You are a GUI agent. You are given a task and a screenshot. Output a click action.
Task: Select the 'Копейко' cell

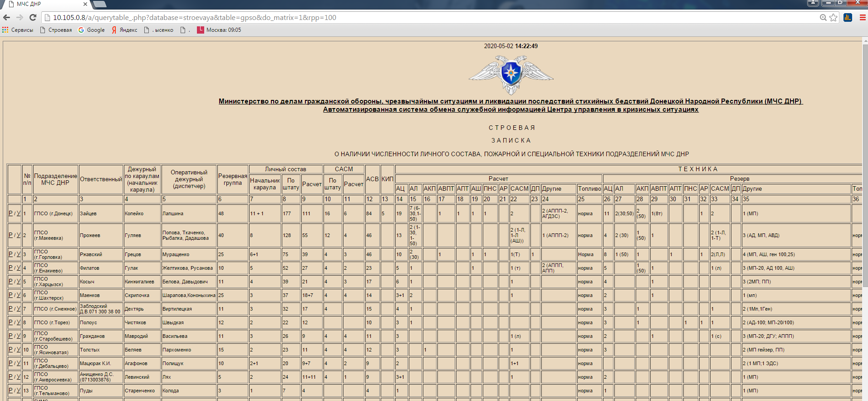(x=142, y=213)
